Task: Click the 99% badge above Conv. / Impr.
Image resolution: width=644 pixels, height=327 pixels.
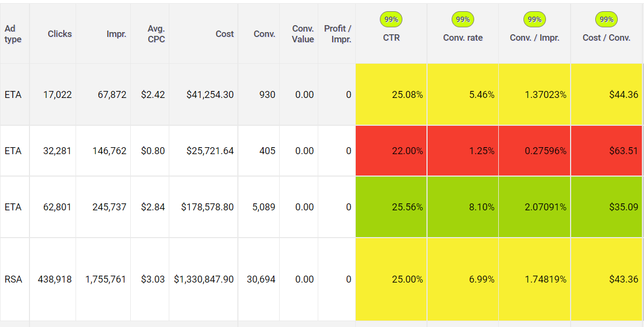Action: (x=534, y=20)
